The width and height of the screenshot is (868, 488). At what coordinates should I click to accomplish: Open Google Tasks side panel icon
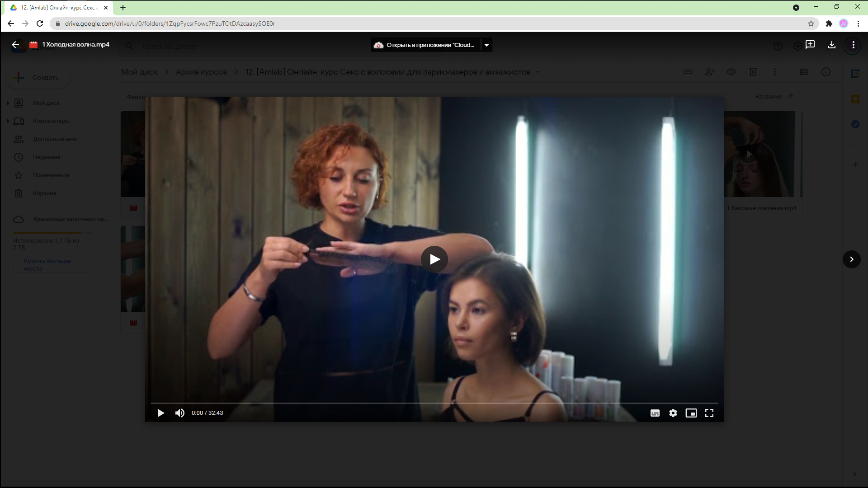click(855, 124)
